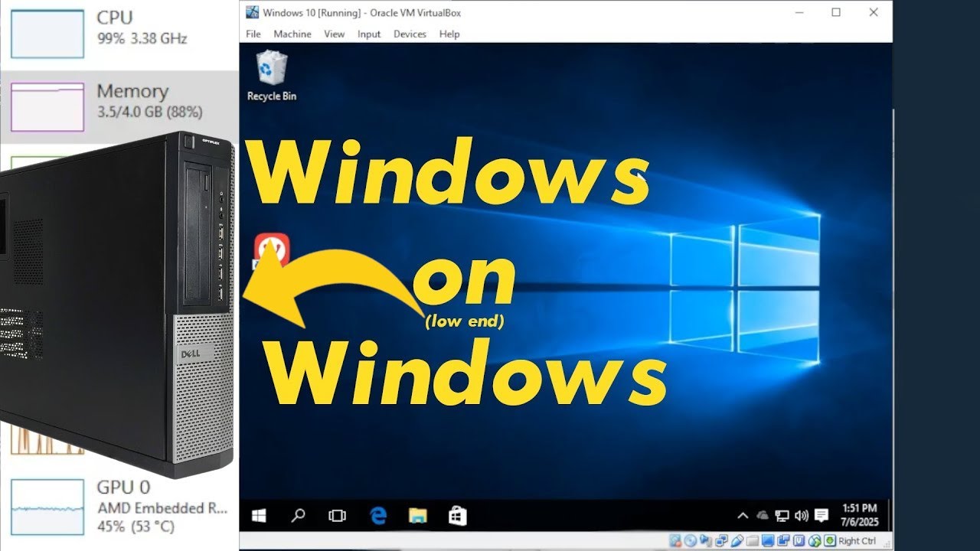Minimize the VirtualBox window

pos(799,12)
